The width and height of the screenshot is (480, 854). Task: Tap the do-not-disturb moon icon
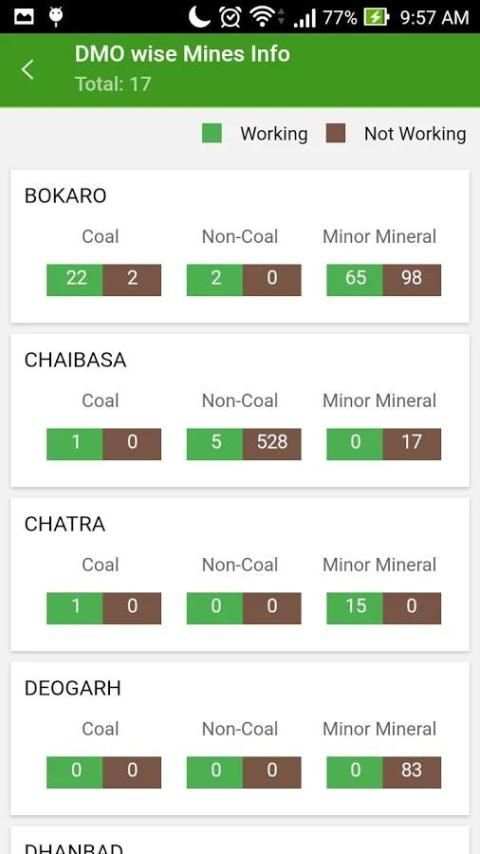pyautogui.click(x=199, y=17)
